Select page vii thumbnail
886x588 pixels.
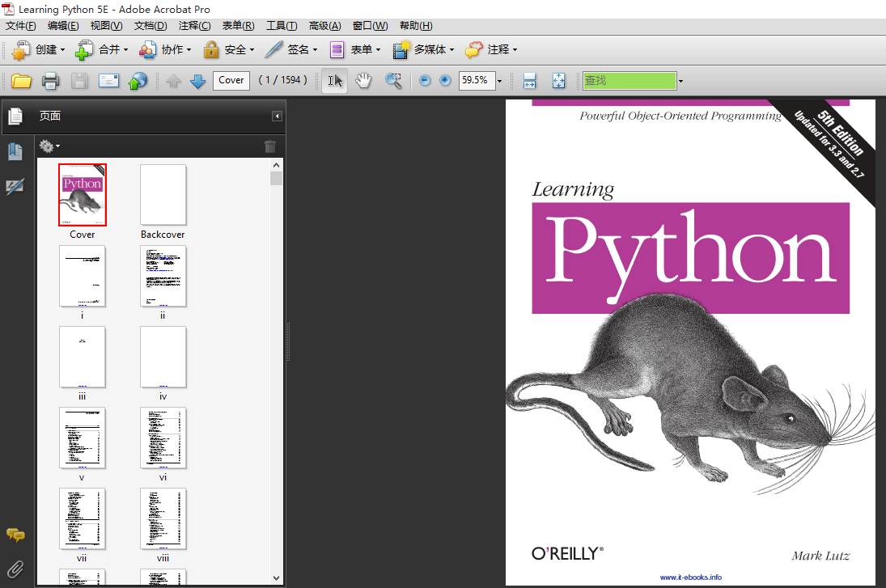pos(83,518)
